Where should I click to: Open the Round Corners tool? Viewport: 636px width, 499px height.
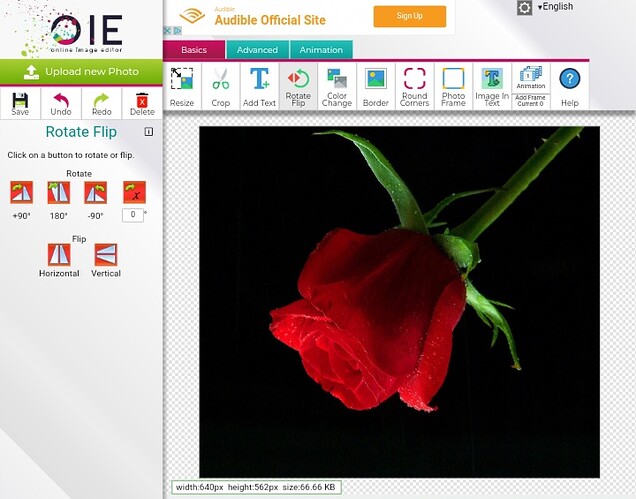click(x=415, y=86)
